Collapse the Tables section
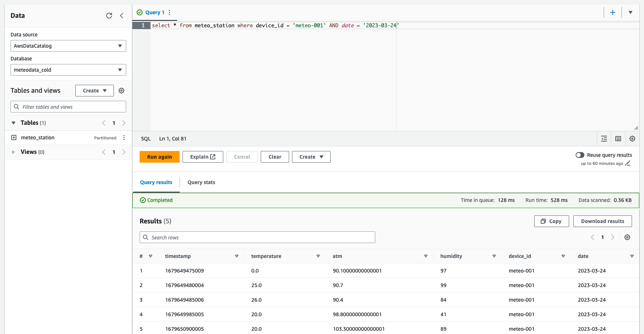The width and height of the screenshot is (644, 334). coord(13,123)
